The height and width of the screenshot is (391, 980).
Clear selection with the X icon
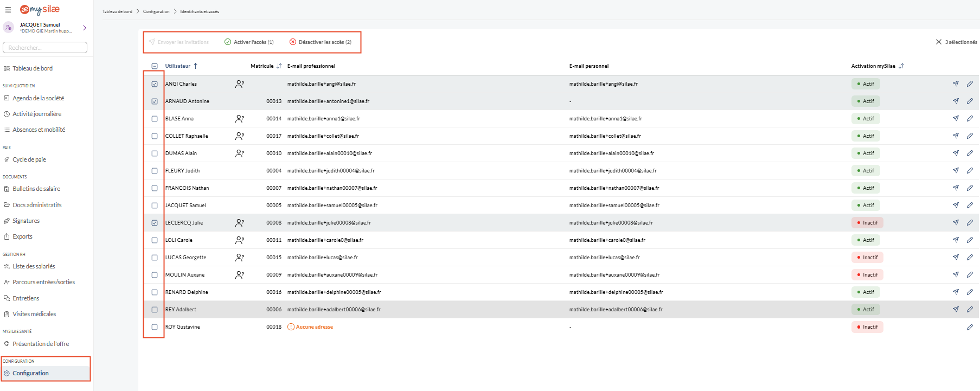pyautogui.click(x=939, y=42)
